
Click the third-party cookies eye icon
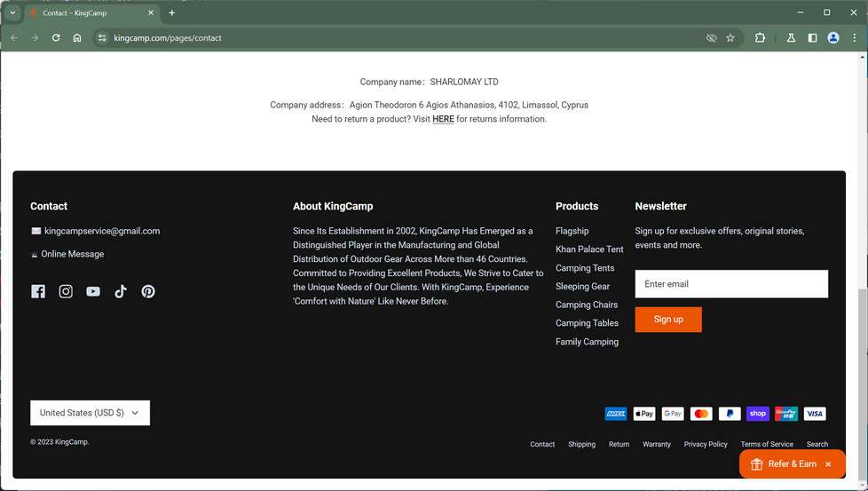(x=711, y=37)
